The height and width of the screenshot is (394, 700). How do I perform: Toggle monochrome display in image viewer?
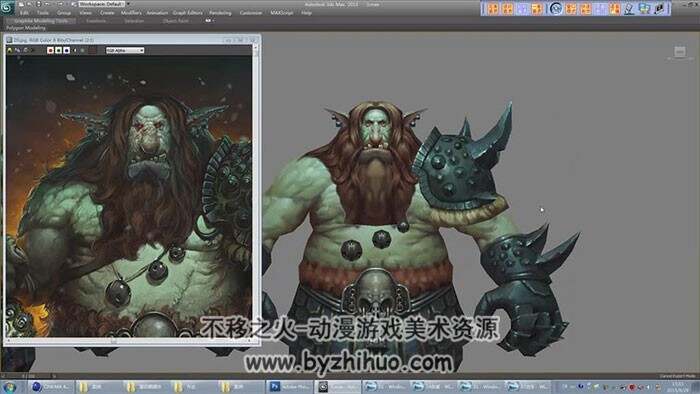[x=82, y=50]
